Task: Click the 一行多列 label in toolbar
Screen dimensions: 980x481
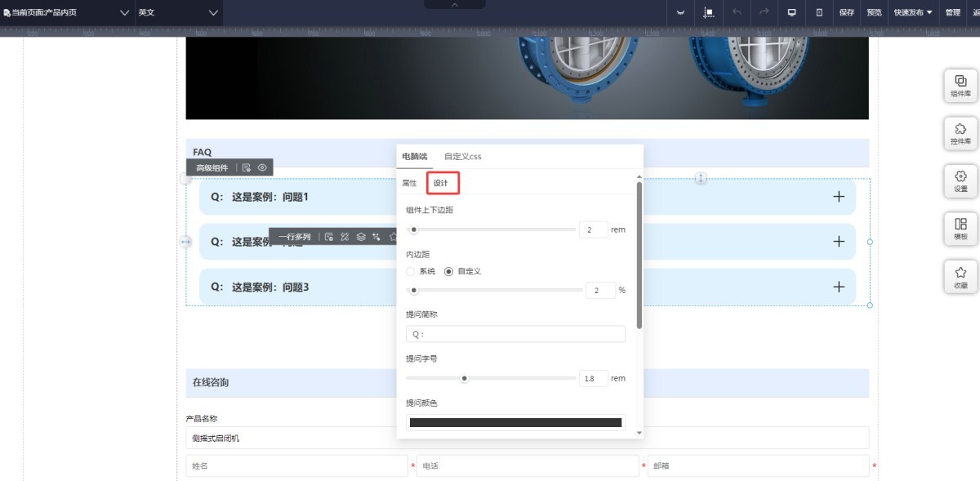Action: tap(294, 237)
